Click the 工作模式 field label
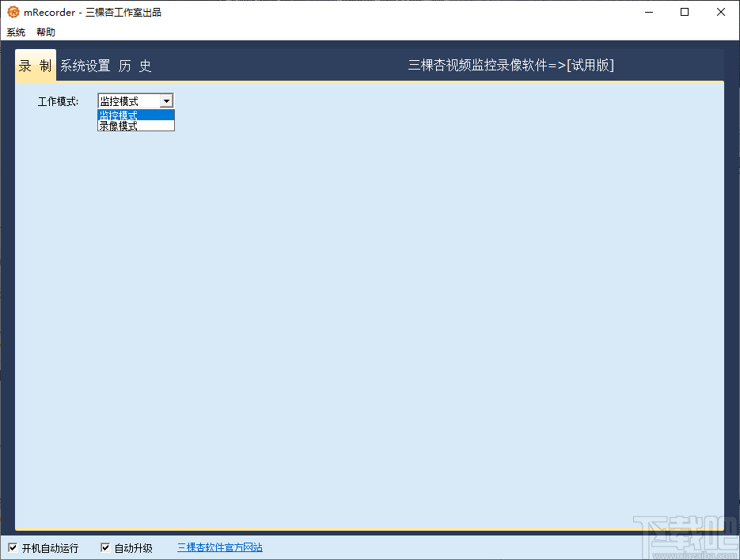 [58, 100]
